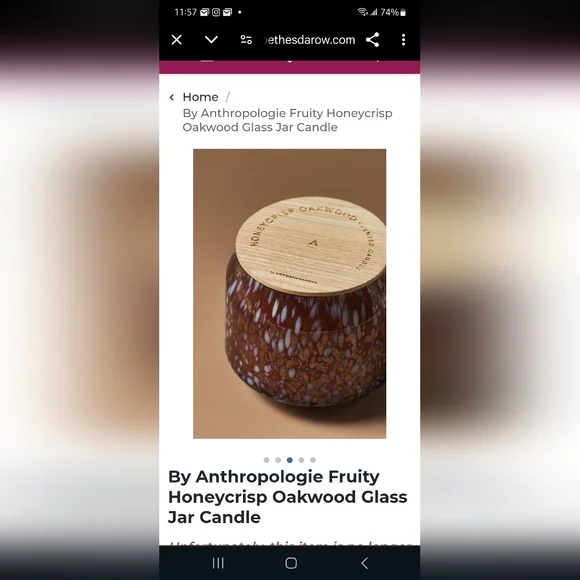This screenshot has width=580, height=580.
Task: Select the fourth carousel dot
Action: pyautogui.click(x=301, y=460)
